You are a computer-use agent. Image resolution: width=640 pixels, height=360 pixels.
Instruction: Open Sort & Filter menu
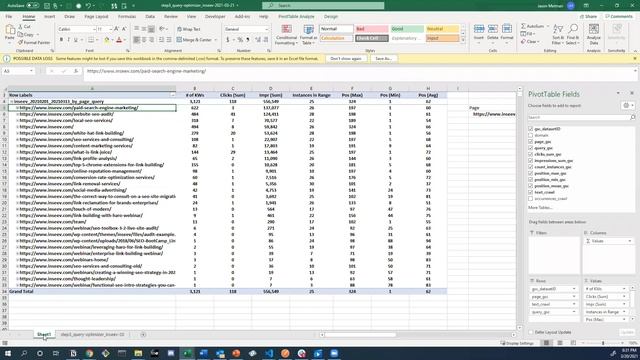pos(558,34)
